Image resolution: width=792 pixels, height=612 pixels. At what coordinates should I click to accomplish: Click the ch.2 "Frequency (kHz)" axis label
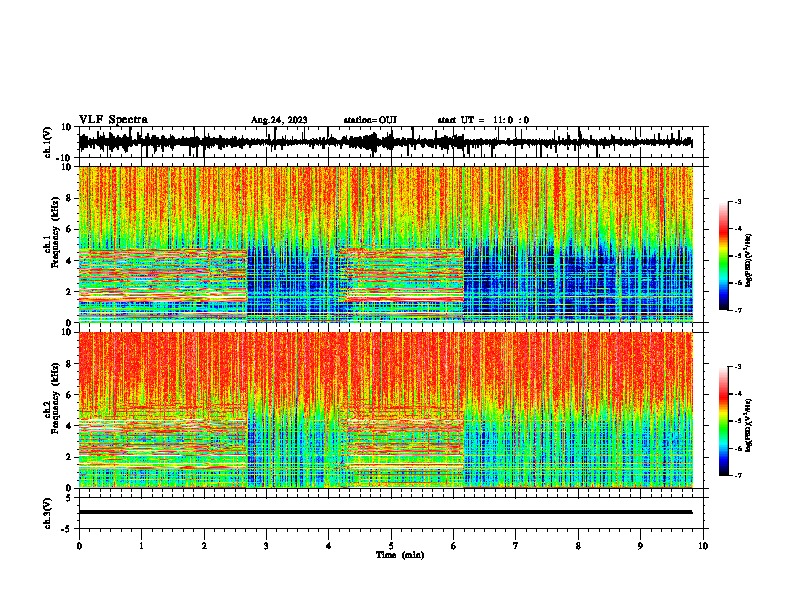[x=55, y=398]
